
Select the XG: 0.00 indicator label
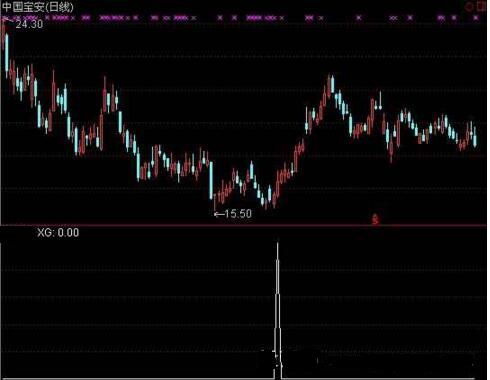(x=58, y=232)
